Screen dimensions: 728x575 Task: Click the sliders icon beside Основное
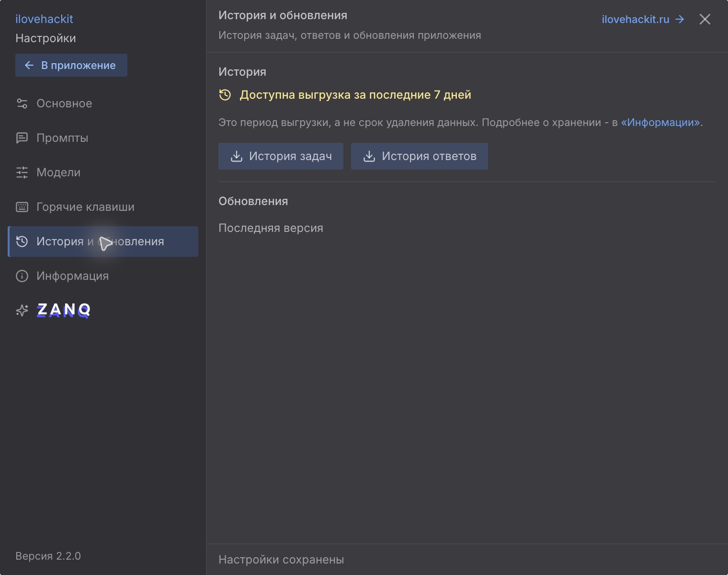22,103
